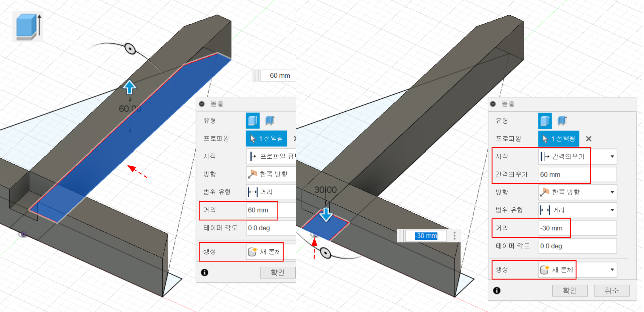This screenshot has width=644, height=312.
Task: Select thin extrude type in right dialog
Action: 562,121
